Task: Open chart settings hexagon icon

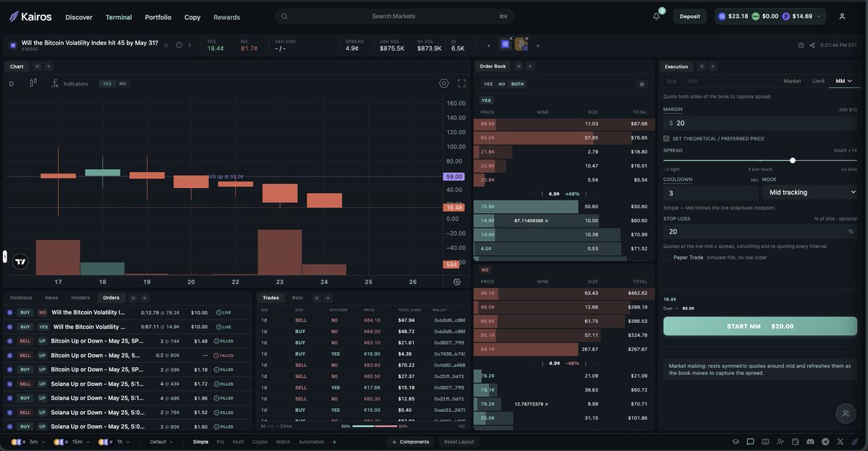Action: [x=444, y=83]
